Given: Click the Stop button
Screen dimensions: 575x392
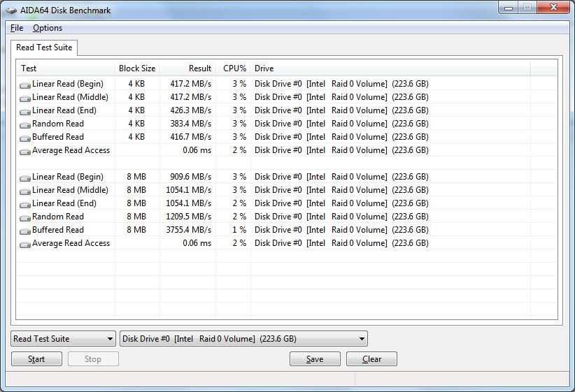Looking at the screenshot, I should pos(93,359).
